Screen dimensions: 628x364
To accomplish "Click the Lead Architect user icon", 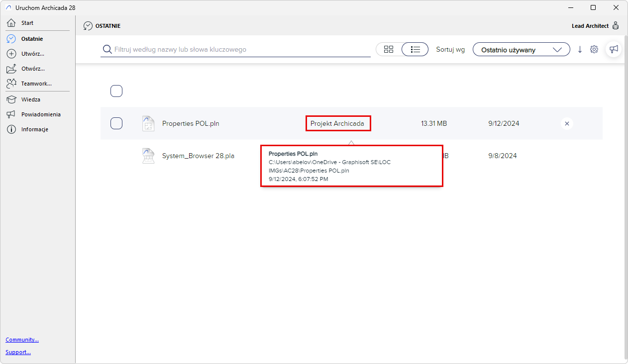I will [616, 26].
